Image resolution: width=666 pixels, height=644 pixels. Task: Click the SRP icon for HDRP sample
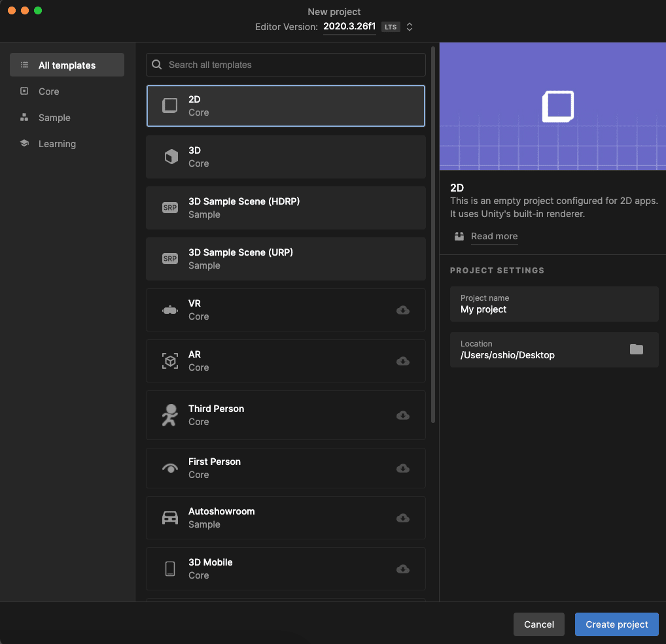pos(170,208)
